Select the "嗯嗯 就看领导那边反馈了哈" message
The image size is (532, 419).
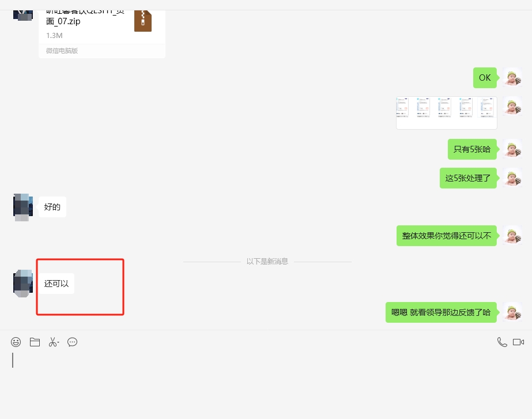440,312
